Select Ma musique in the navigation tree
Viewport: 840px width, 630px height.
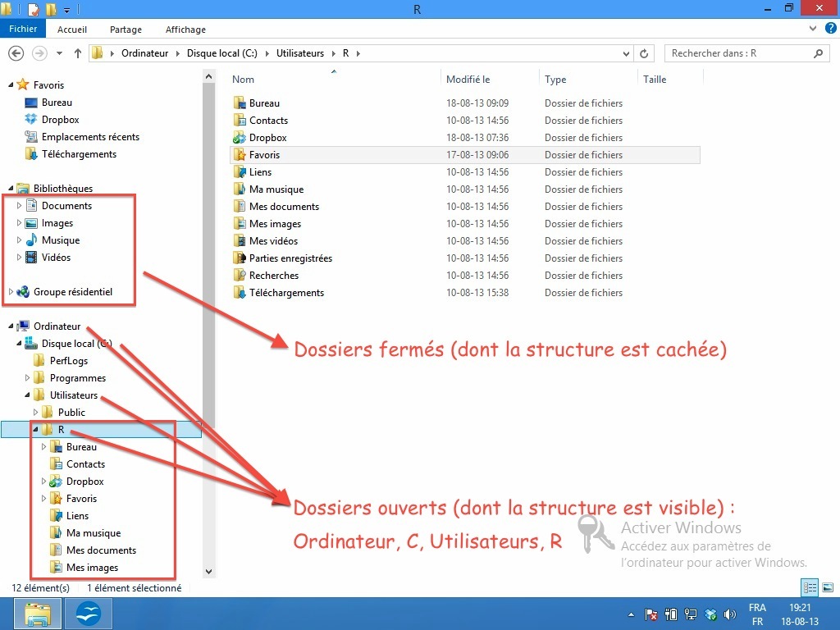[x=94, y=533]
